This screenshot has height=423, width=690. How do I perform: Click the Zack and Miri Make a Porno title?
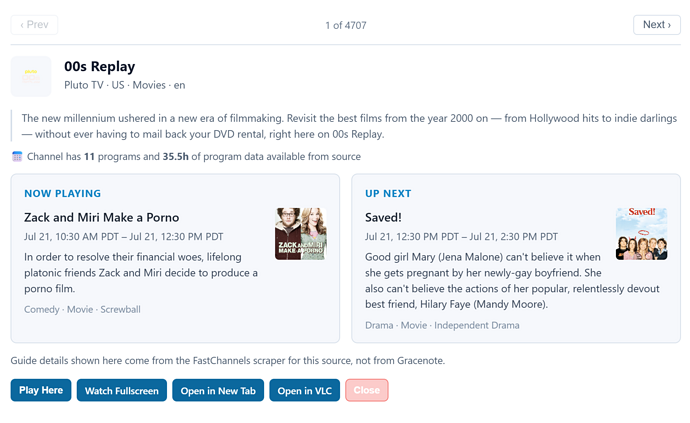pyautogui.click(x=102, y=217)
